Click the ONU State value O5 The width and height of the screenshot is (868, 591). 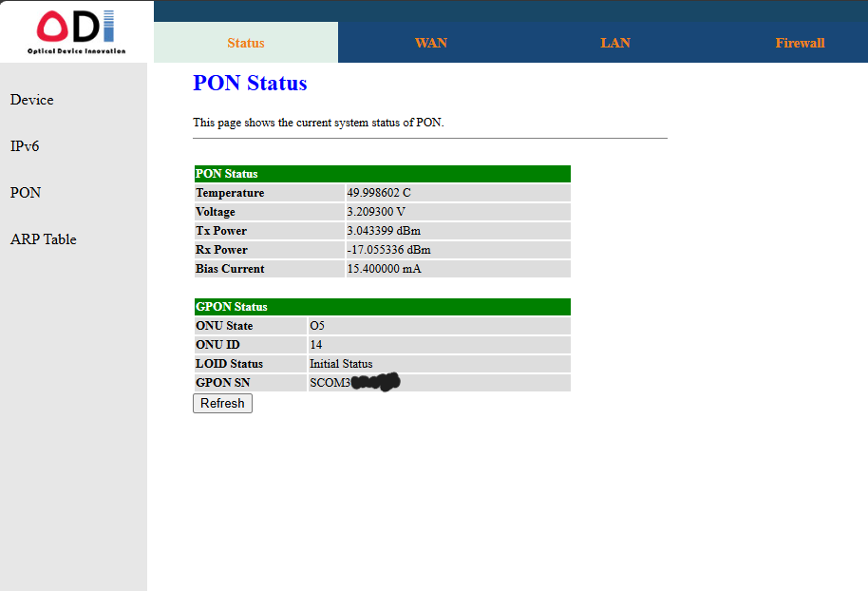[317, 326]
